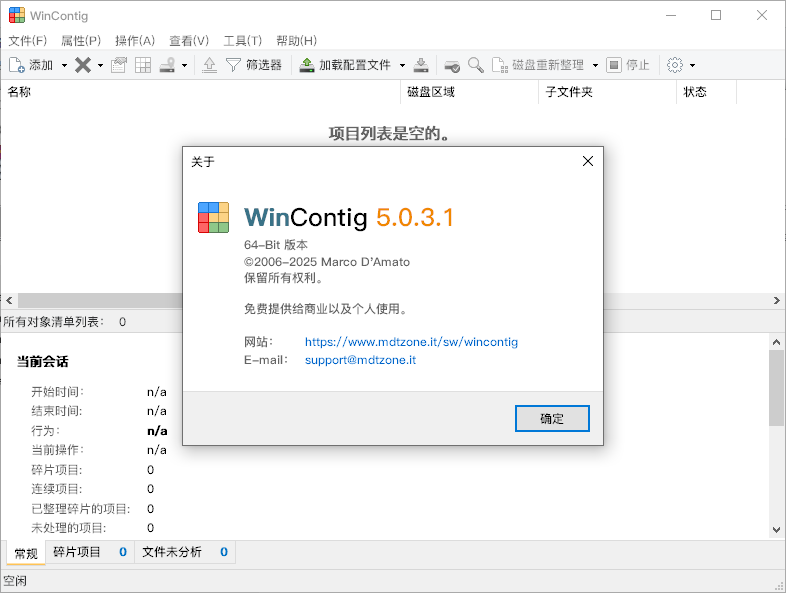Click the 磁盘区域 column header
Screen dimensions: 786x593
pyautogui.click(x=470, y=92)
